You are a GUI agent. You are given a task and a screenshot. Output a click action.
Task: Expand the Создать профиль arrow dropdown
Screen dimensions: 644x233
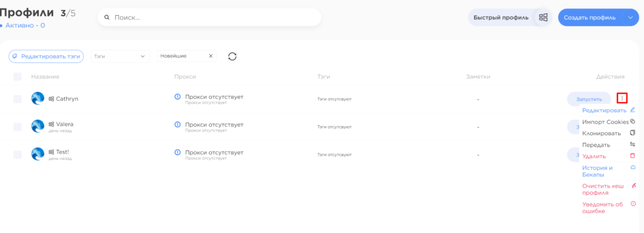[x=630, y=18]
